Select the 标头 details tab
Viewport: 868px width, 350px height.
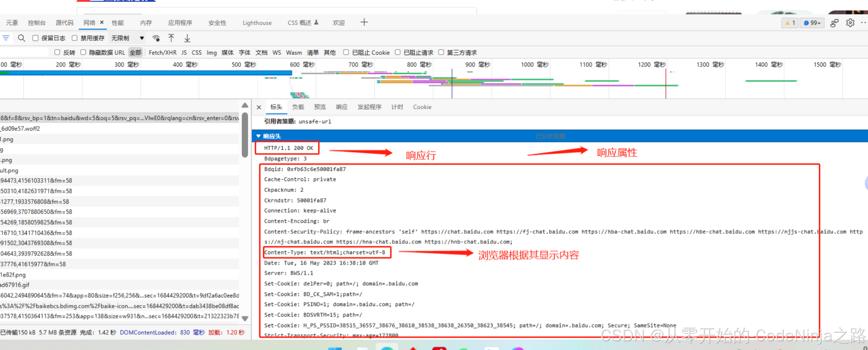click(x=276, y=107)
